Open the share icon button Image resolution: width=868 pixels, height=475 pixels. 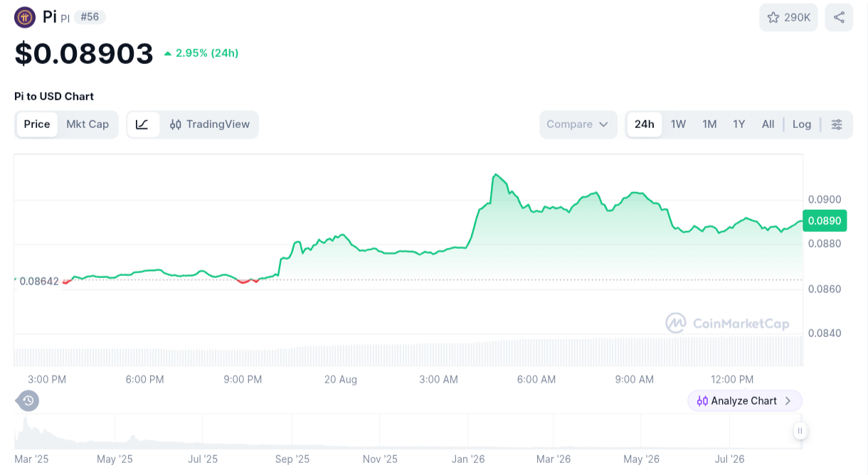click(x=839, y=18)
